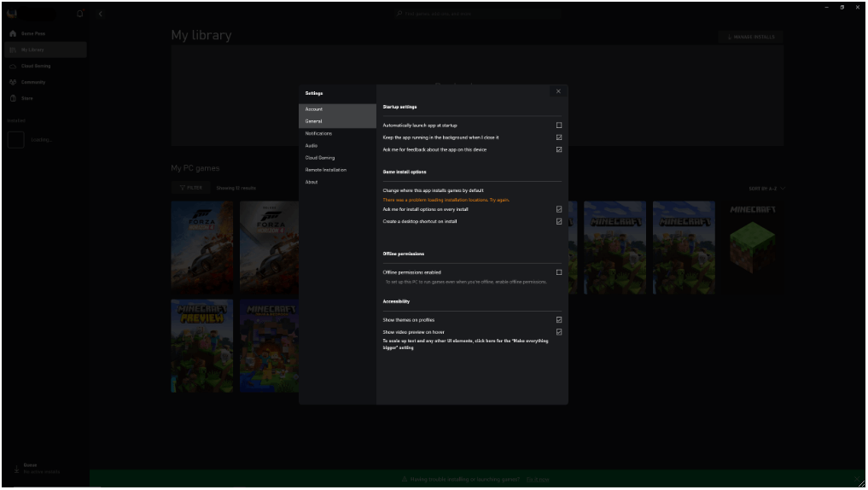
Task: Open the About settings tab
Action: coord(337,182)
